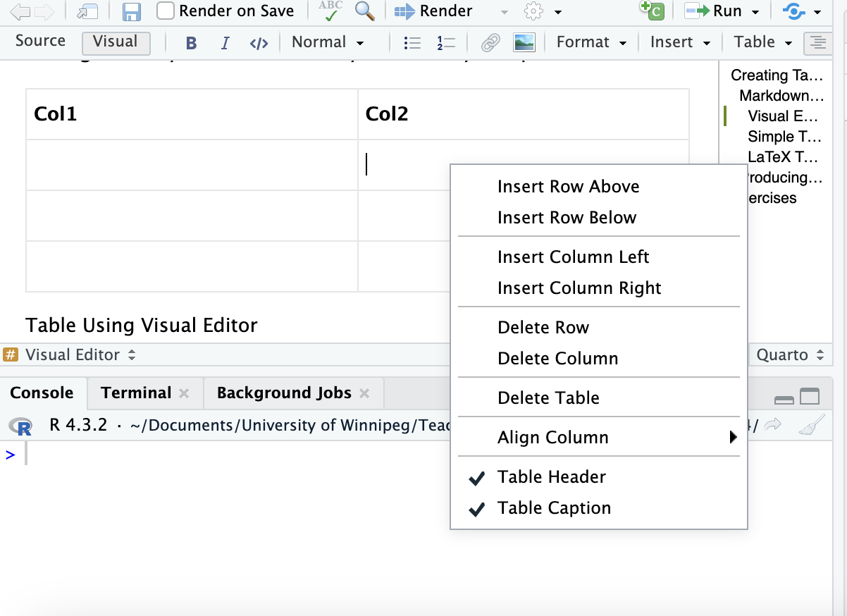Click the find magnifying glass icon
This screenshot has height=616, width=847.
364,11
